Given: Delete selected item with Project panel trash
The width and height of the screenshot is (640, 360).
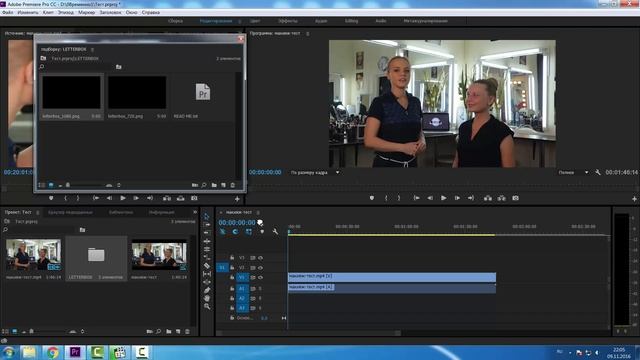Looking at the screenshot, I should pos(187,331).
